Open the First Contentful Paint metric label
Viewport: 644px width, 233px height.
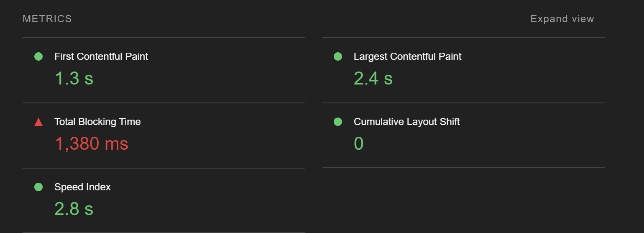click(x=101, y=56)
